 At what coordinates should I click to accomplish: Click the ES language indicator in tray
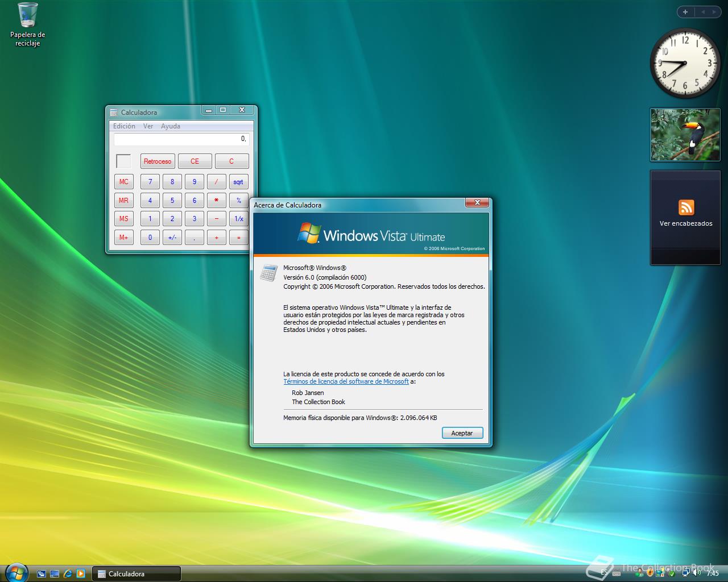pos(604,573)
